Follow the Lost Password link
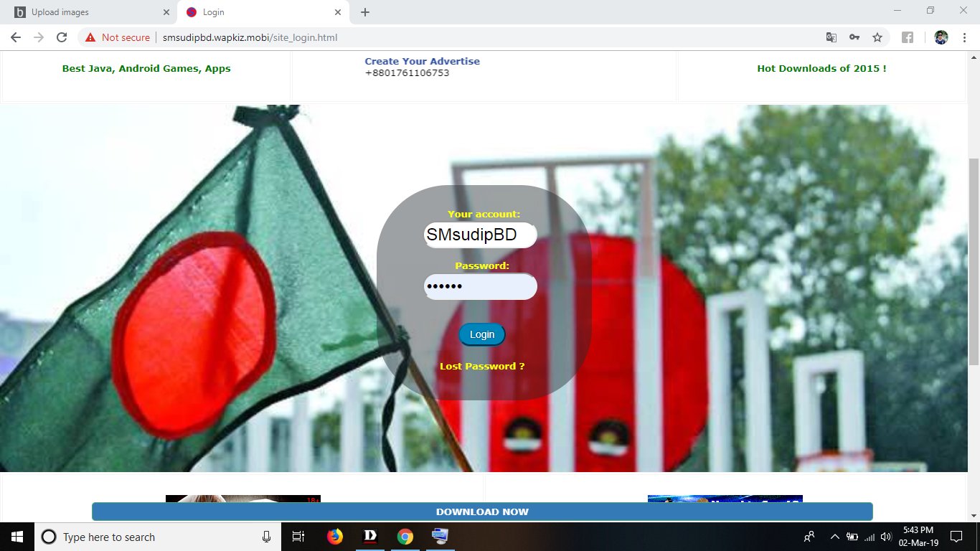 click(x=482, y=366)
